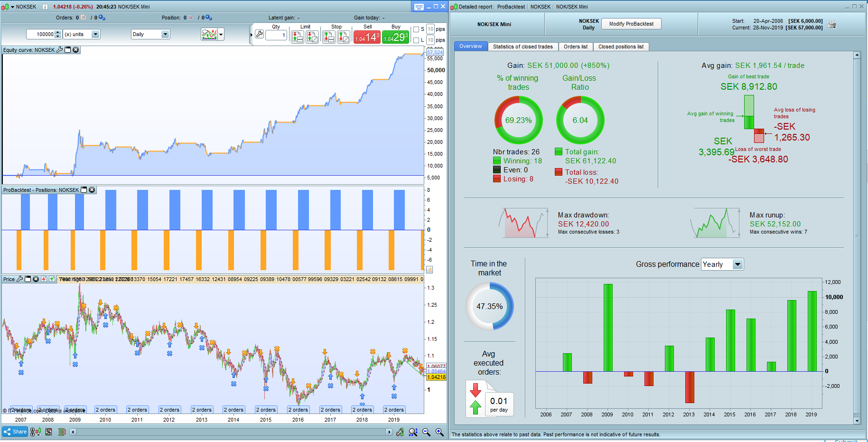Image resolution: width=868 pixels, height=442 pixels.
Task: Expand the order panel side arrow
Action: (251, 35)
